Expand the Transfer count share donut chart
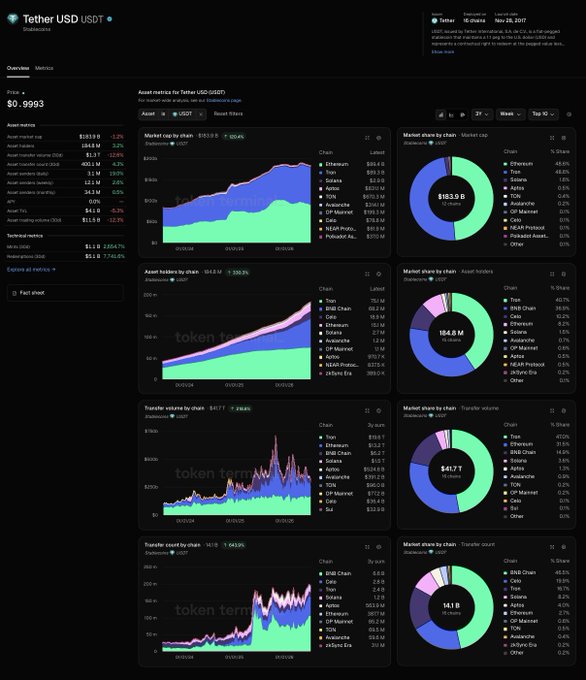This screenshot has width=586, height=680. pos(552,547)
